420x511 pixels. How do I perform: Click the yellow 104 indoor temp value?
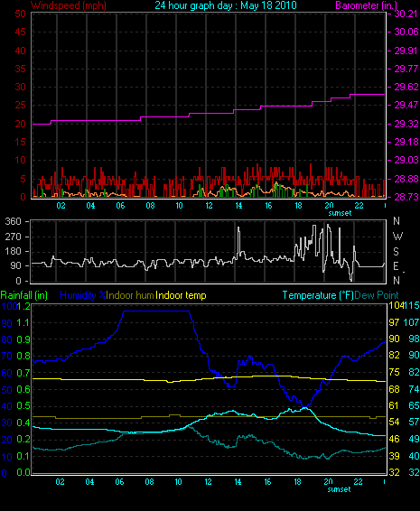pyautogui.click(x=397, y=305)
